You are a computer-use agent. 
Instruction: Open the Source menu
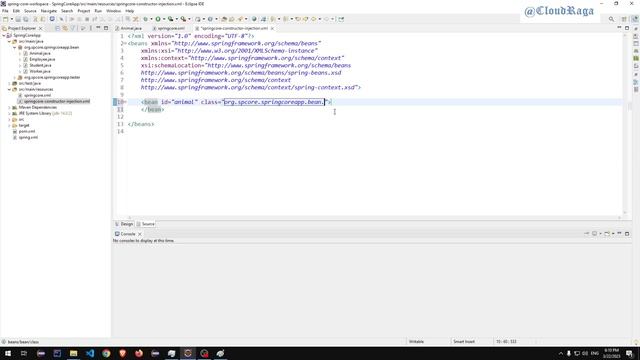click(30, 11)
